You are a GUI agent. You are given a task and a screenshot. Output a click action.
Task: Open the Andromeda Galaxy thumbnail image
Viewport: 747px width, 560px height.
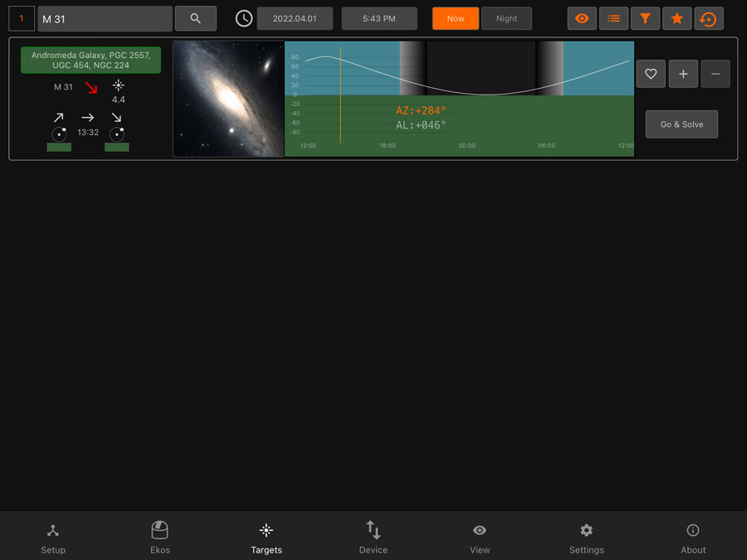(229, 99)
